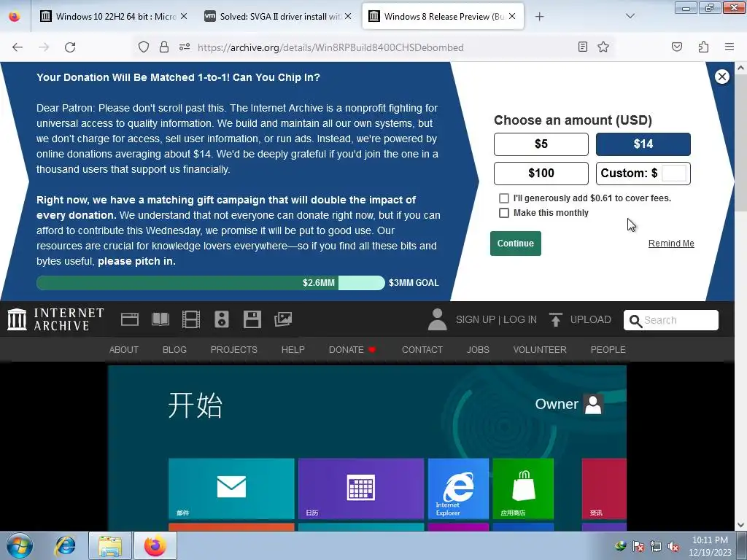Switch to the SVGA II driver tab

[x=278, y=16]
